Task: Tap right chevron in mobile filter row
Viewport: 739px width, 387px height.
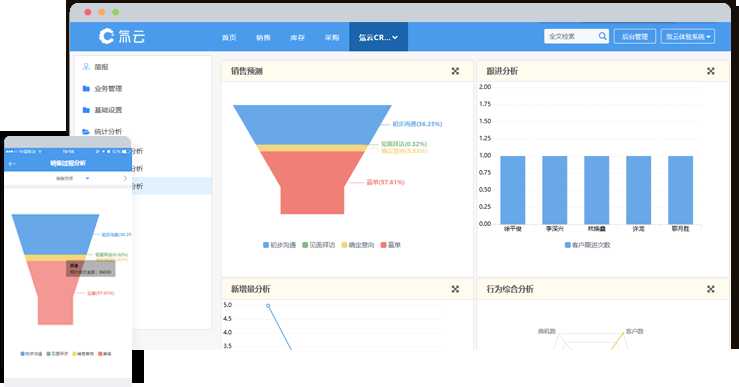Action: pos(125,179)
